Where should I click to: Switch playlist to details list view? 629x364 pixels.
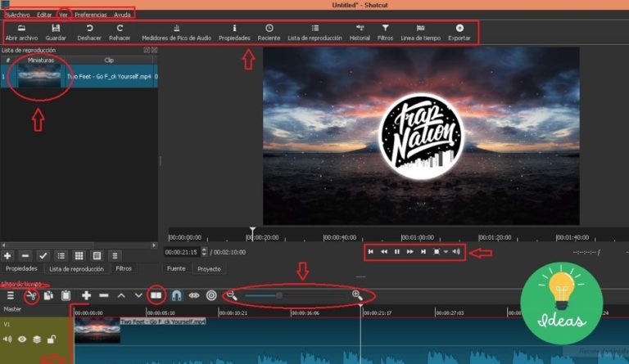click(61, 255)
